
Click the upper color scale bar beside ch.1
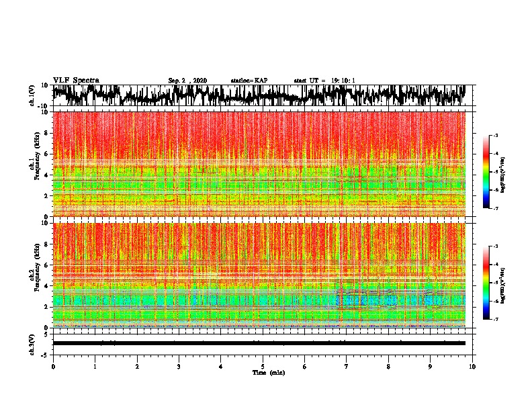(x=486, y=172)
